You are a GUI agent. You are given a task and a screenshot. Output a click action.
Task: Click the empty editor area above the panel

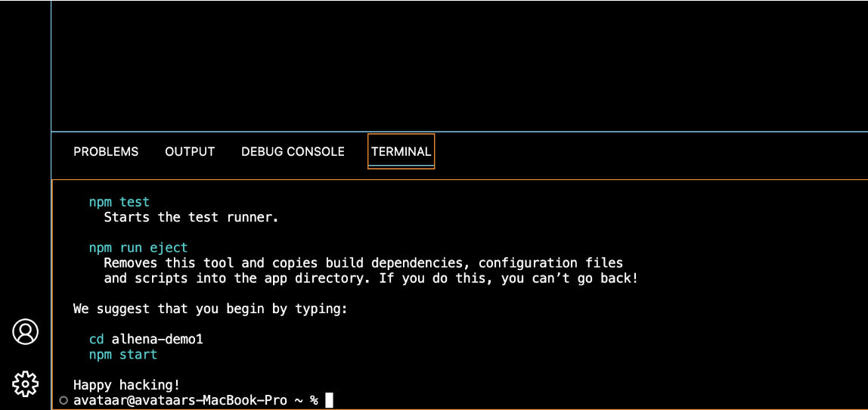(460, 66)
